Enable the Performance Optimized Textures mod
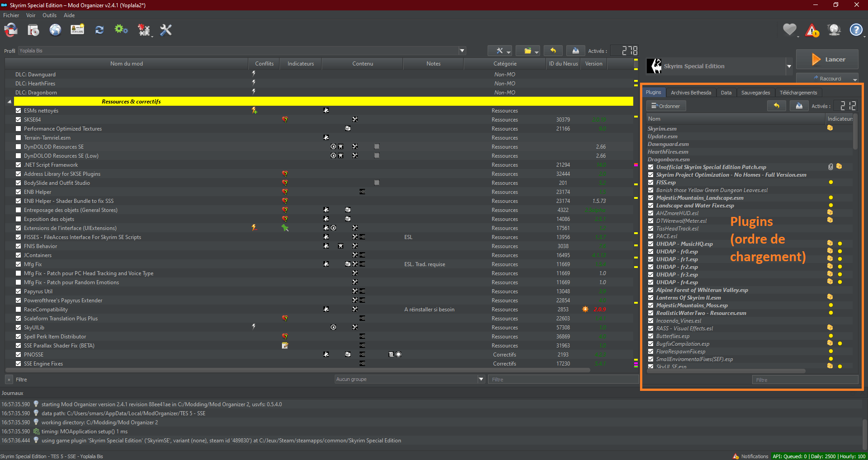 19,129
